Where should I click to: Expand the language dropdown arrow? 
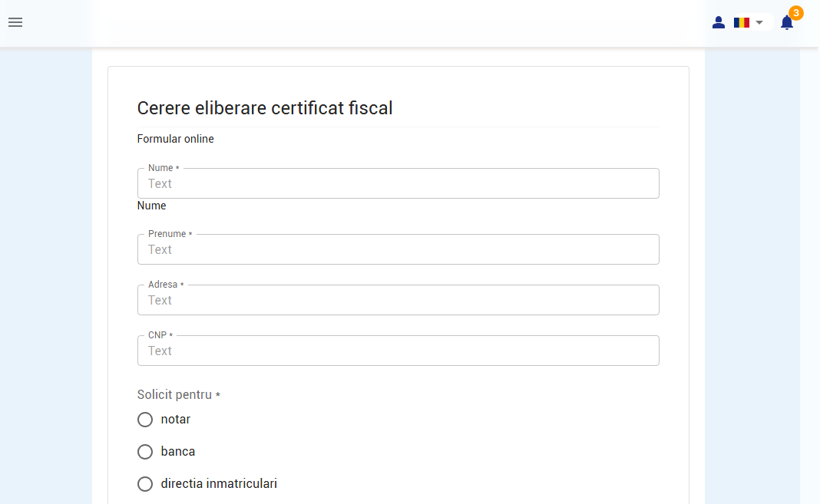(x=759, y=22)
